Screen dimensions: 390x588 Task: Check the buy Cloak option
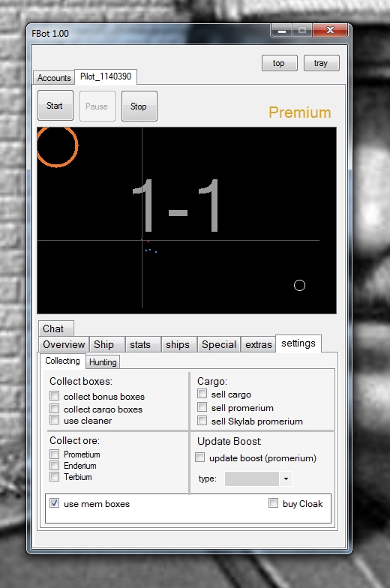coord(273,503)
